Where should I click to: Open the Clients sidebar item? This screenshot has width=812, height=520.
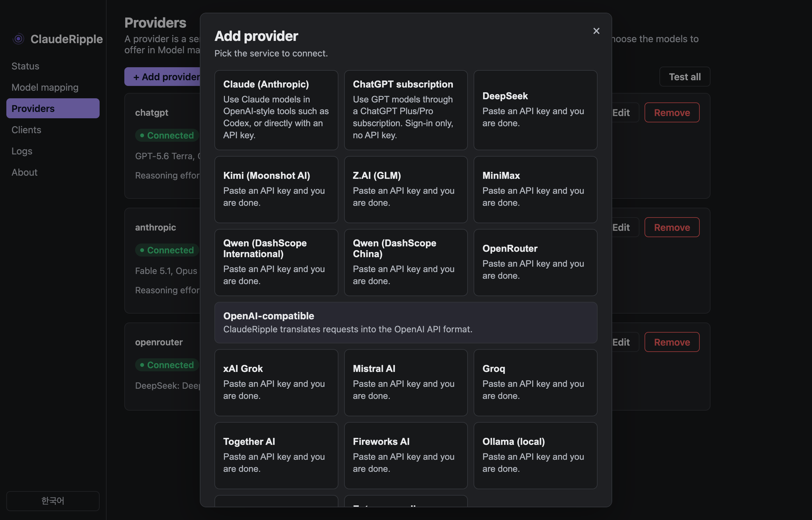click(x=53, y=130)
